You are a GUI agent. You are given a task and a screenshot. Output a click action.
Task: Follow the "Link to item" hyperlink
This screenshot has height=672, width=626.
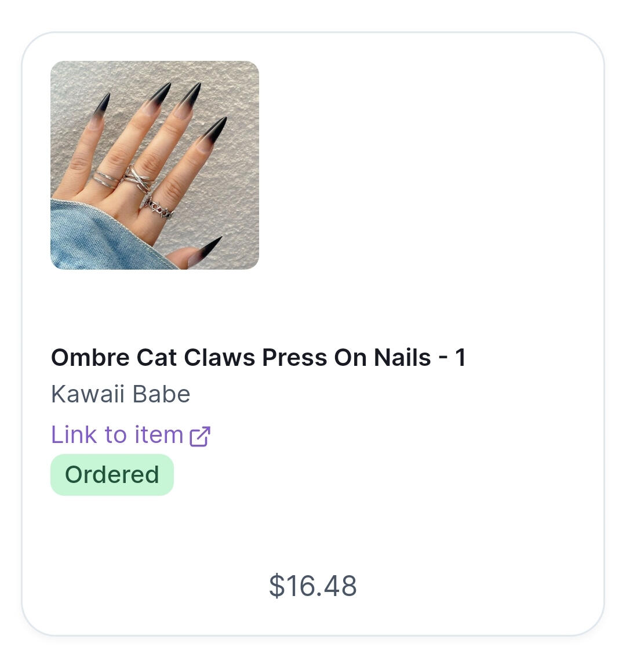130,435
